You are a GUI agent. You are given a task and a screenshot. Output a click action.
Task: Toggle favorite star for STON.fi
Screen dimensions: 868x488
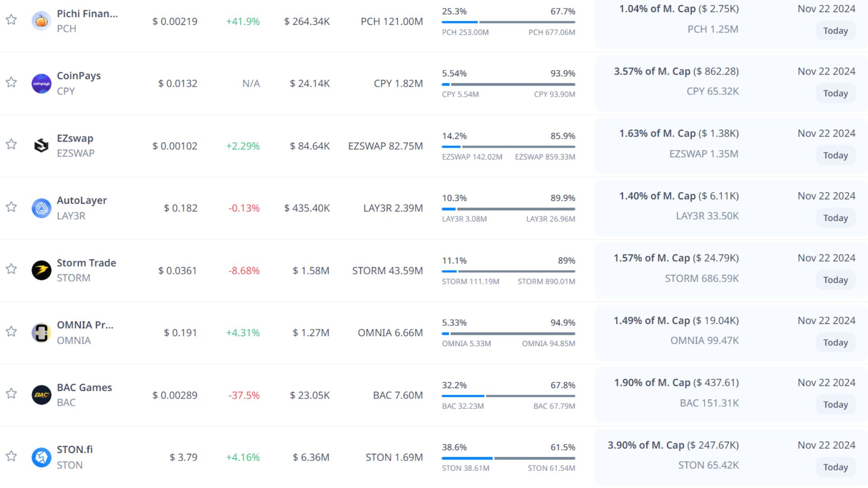[x=11, y=456]
